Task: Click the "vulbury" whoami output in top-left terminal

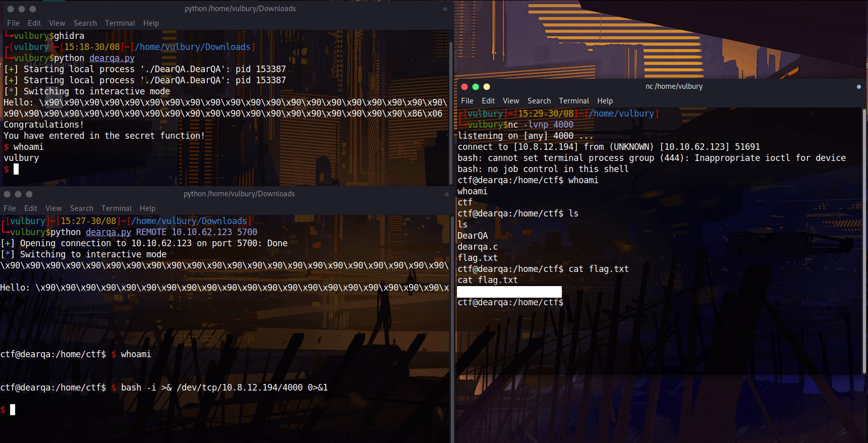Action: (x=21, y=158)
